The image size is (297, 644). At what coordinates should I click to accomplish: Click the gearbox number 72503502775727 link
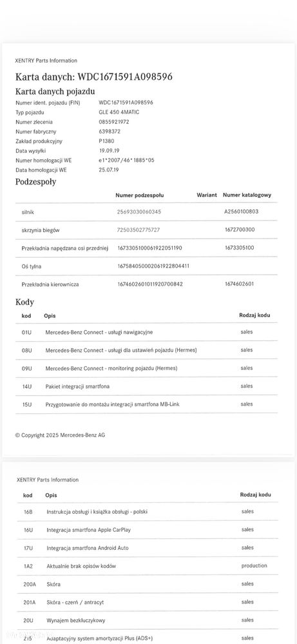tap(139, 230)
